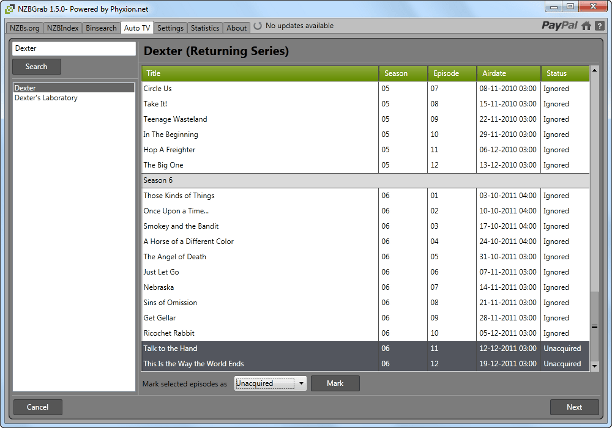Sort by the Season column header
The width and height of the screenshot is (612, 428).
click(x=403, y=73)
